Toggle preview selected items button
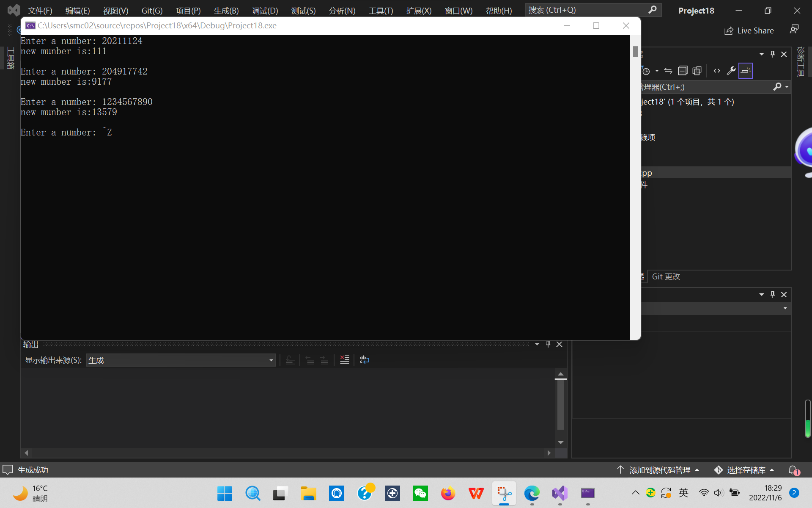This screenshot has height=508, width=812. [746, 71]
